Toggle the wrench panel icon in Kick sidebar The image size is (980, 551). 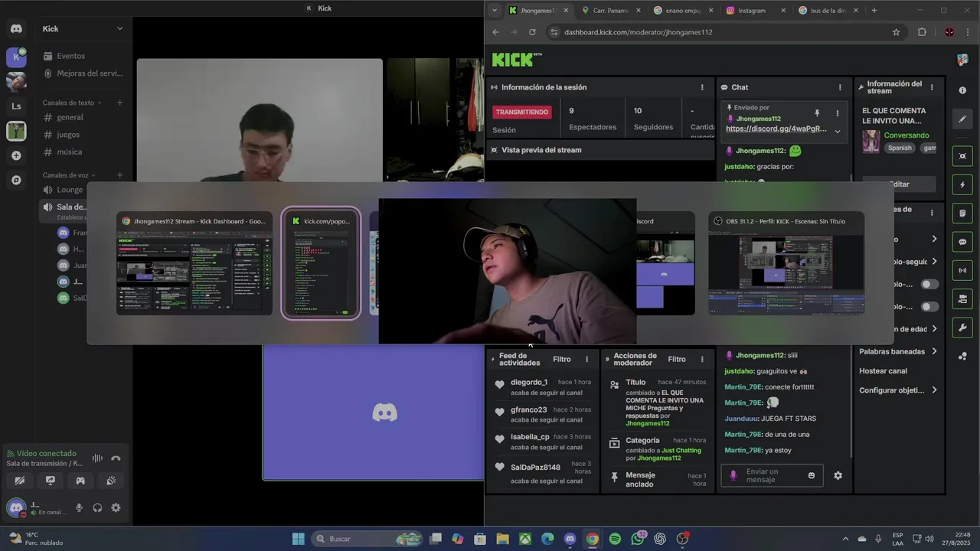click(962, 328)
